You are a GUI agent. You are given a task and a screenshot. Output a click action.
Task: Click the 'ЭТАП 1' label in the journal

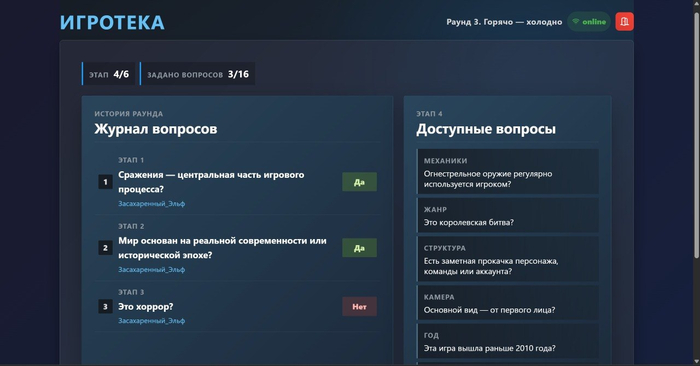[x=131, y=160]
